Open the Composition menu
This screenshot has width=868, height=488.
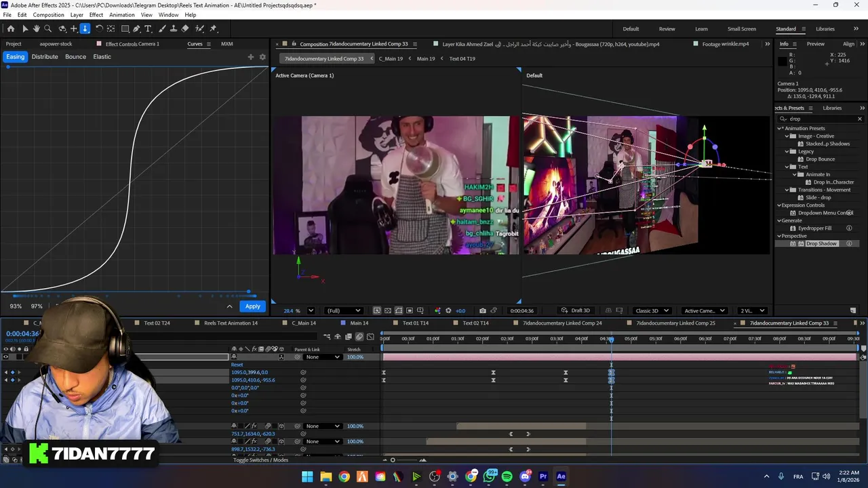[x=48, y=15]
